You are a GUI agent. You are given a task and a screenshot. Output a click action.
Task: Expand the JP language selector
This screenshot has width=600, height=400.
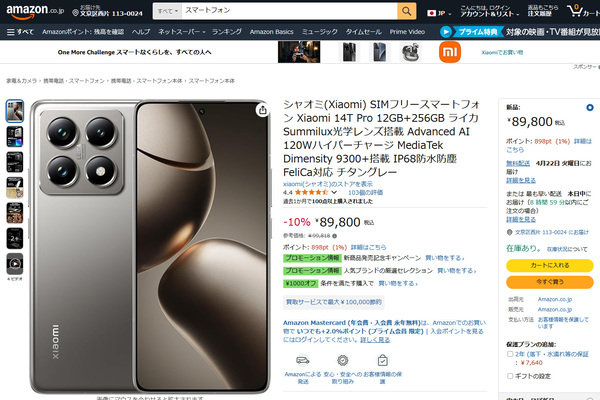click(439, 13)
